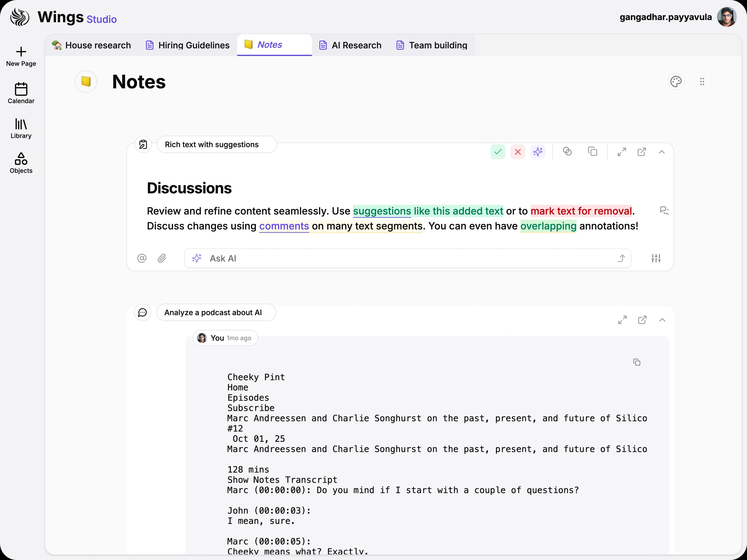Reject the suggestion with the red X
Image resolution: width=747 pixels, height=560 pixels.
point(518,152)
